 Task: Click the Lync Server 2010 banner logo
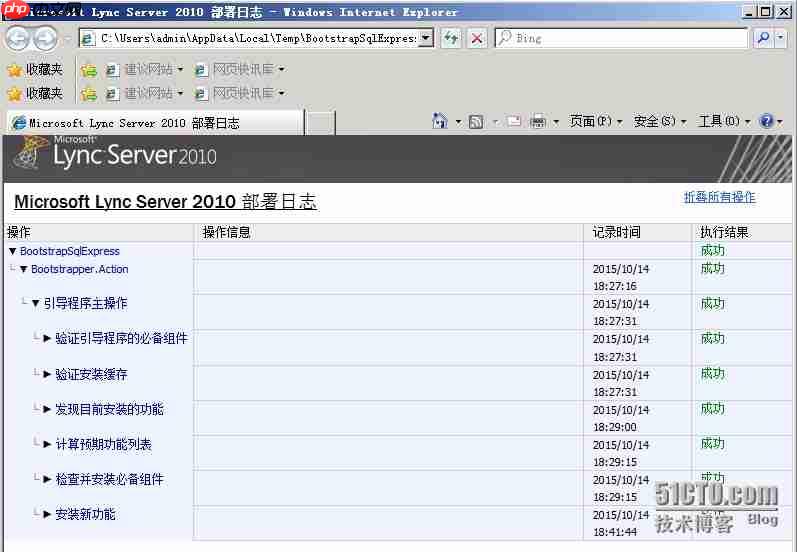coord(116,152)
